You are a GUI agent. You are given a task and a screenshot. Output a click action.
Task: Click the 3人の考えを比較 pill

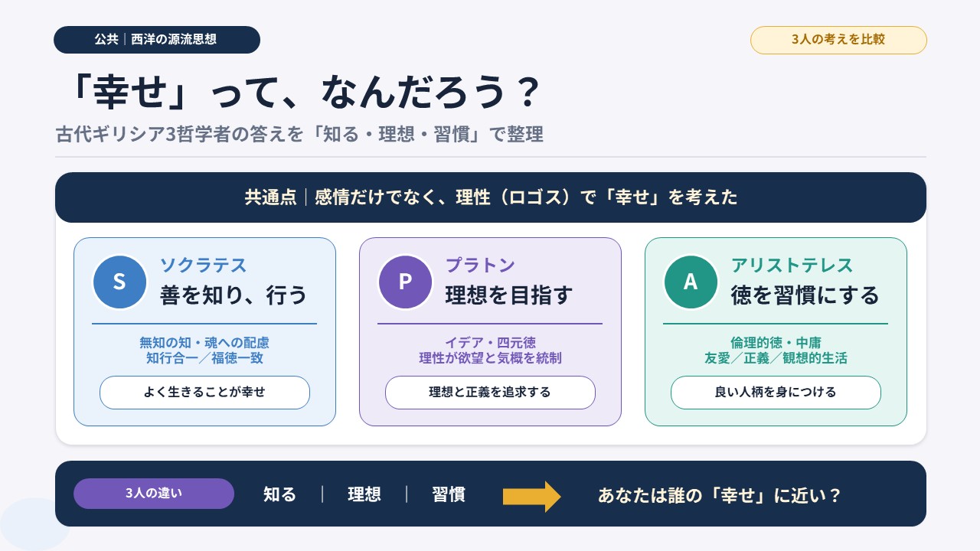[x=838, y=40]
